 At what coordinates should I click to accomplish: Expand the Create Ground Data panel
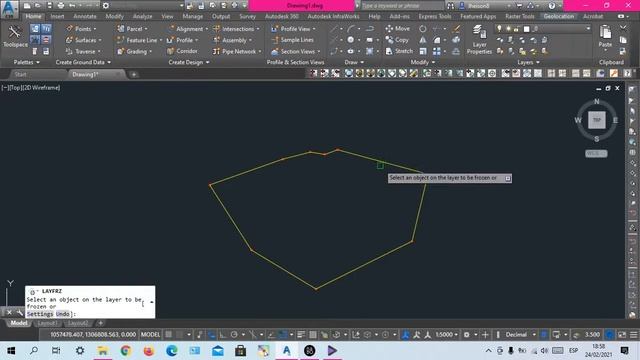83,62
